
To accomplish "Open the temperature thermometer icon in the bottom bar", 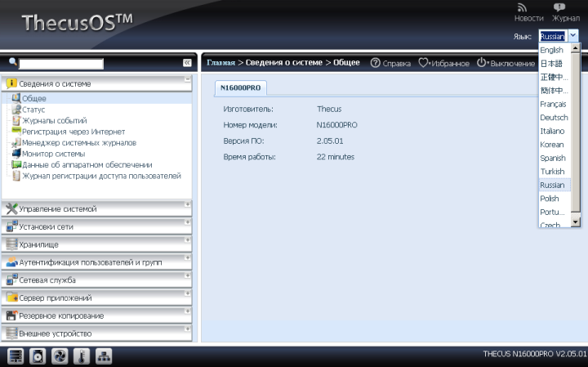I will [82, 356].
